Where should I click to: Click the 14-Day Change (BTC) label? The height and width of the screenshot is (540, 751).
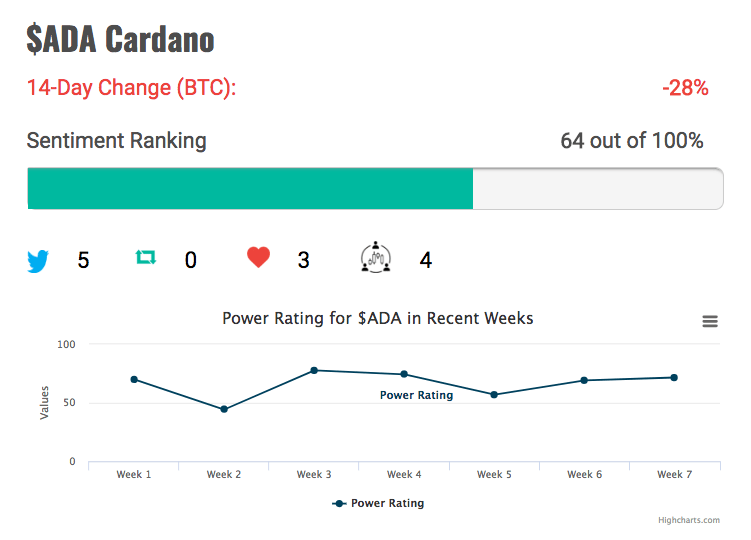click(131, 88)
